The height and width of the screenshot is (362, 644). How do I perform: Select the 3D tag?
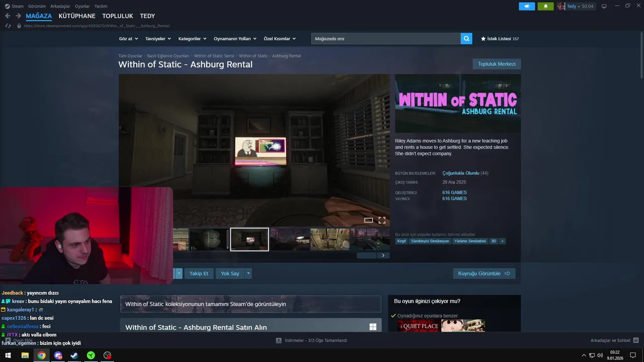coord(494,241)
